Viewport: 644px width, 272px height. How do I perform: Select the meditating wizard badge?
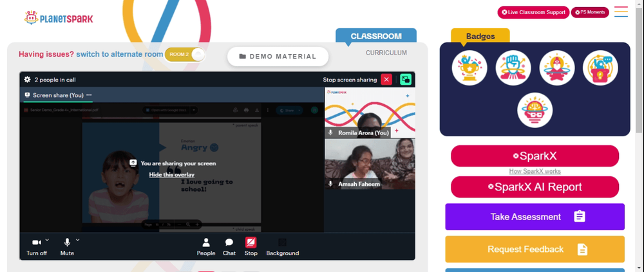coord(557,68)
